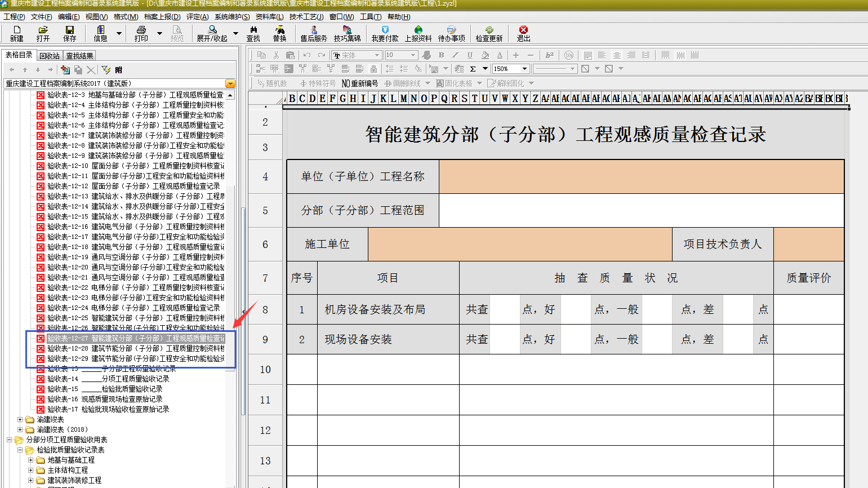Toggle Bold formatting
Image resolution: width=868 pixels, height=488 pixels.
[x=441, y=55]
